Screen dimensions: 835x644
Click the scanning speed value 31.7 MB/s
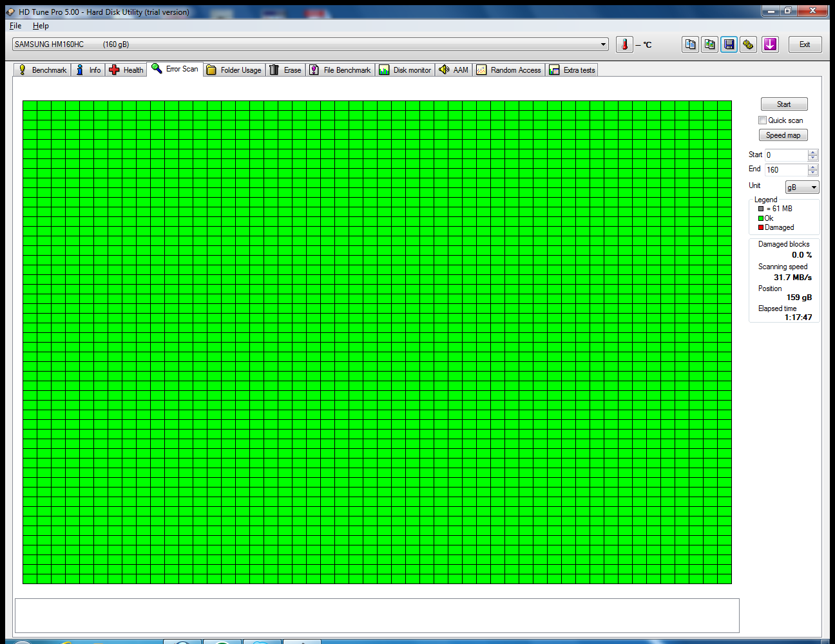(x=792, y=278)
